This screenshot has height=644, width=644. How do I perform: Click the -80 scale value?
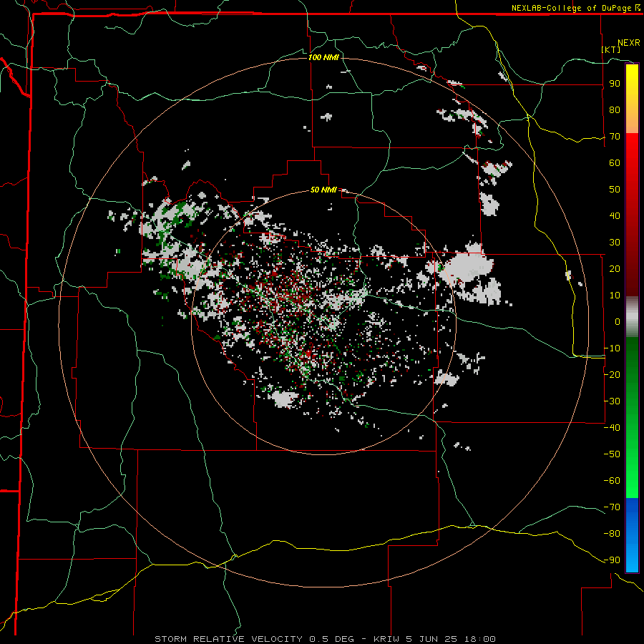tap(612, 534)
